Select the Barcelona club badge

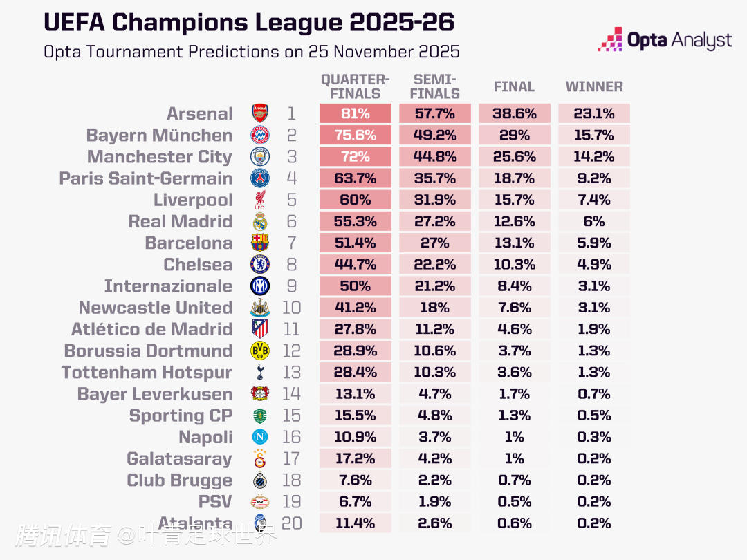pos(260,243)
